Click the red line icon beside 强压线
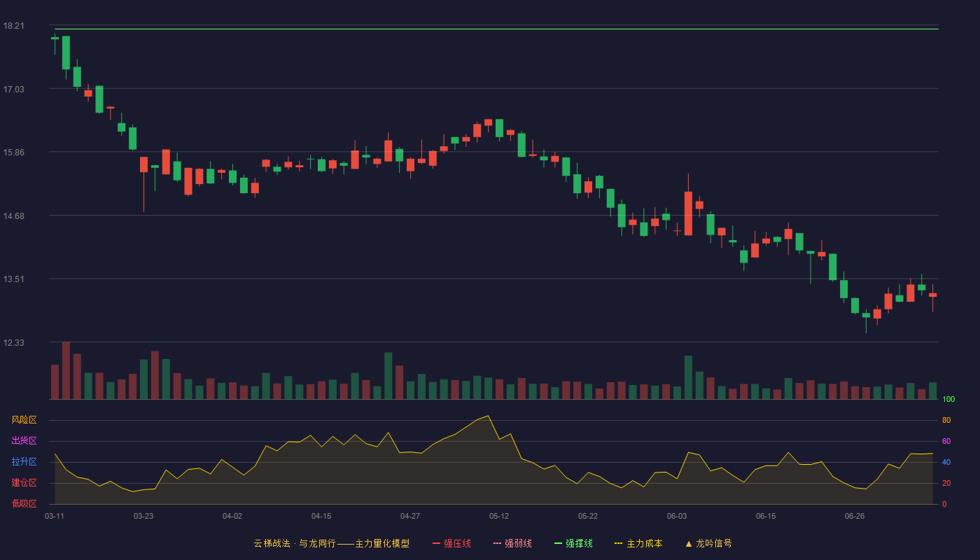This screenshot has width=980, height=560. [436, 543]
